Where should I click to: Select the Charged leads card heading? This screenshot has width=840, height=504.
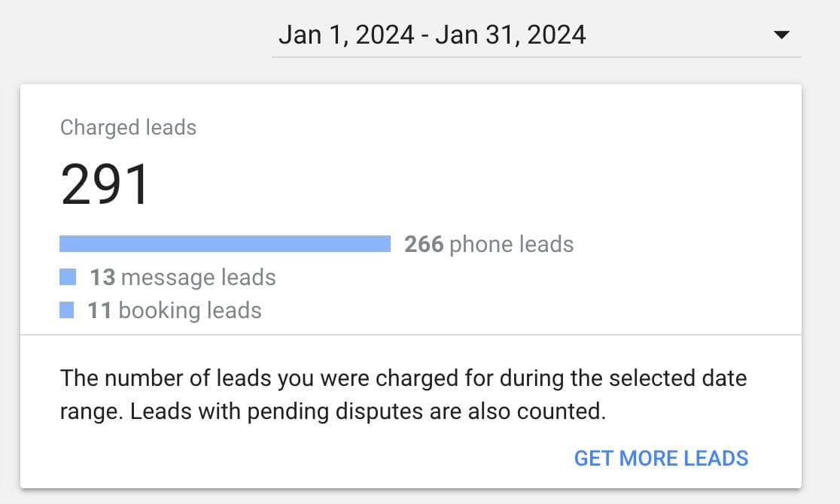click(127, 128)
